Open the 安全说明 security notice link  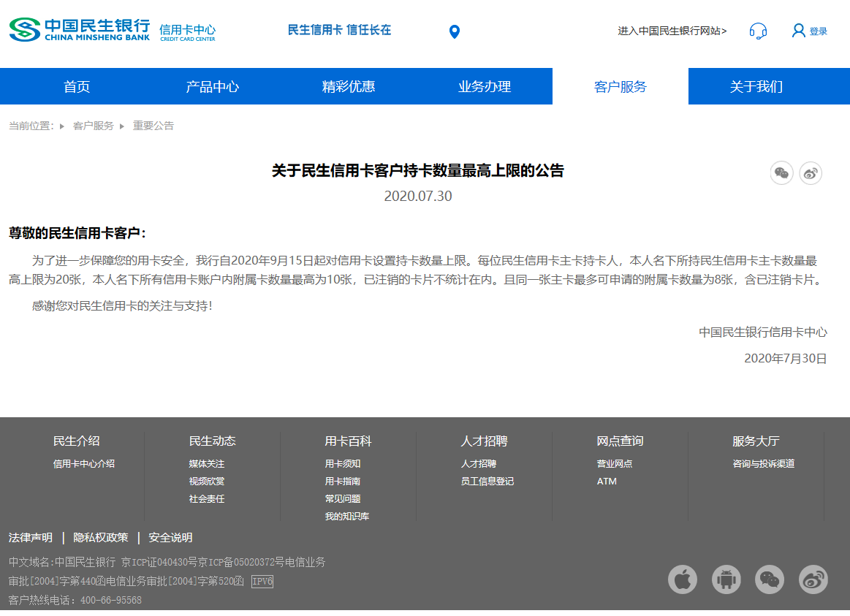point(171,537)
